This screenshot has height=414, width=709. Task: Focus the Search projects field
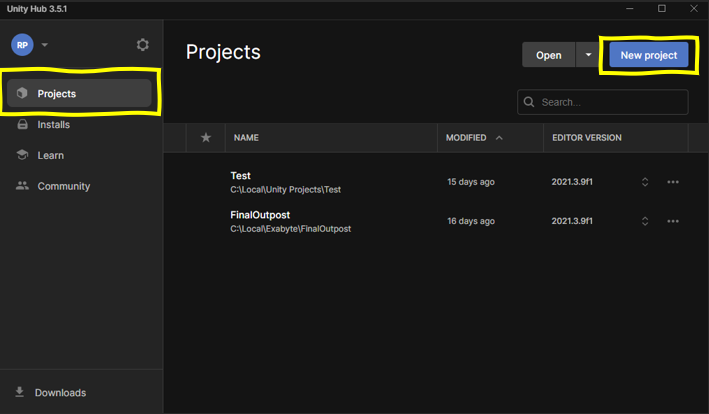click(x=603, y=102)
